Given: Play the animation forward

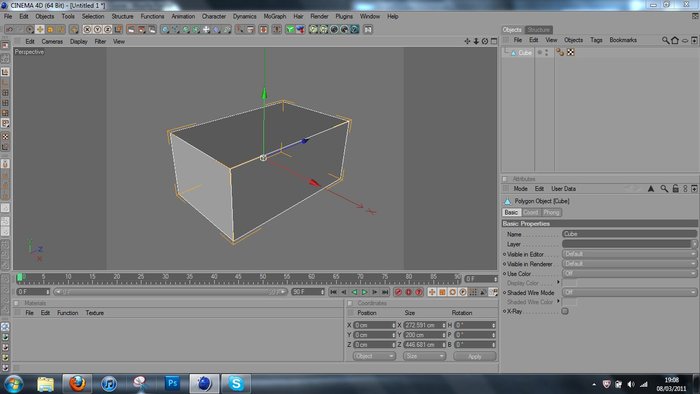Looking at the screenshot, I should point(365,292).
